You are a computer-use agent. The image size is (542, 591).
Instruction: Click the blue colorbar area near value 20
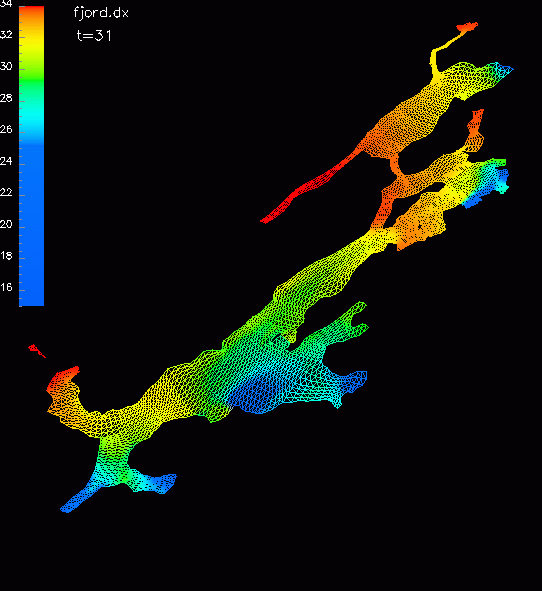tap(32, 224)
